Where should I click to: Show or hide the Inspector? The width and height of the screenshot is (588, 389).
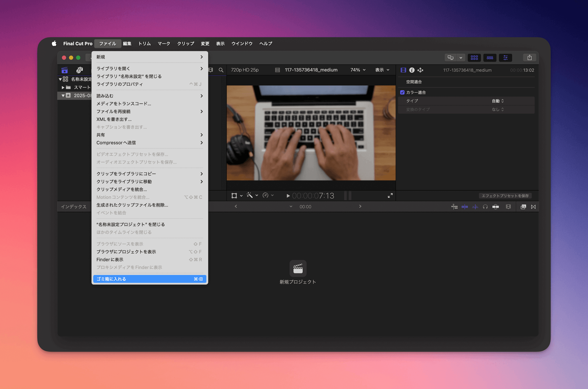[x=505, y=58]
